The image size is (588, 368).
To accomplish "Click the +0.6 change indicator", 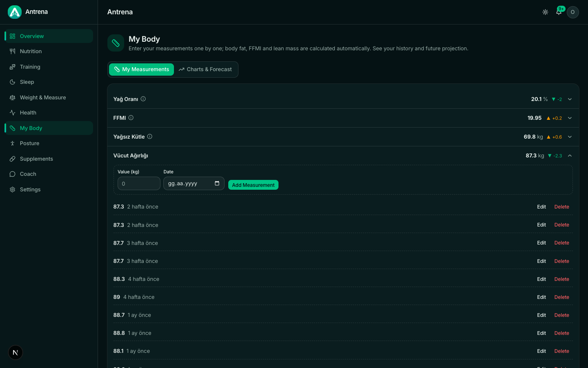I will click(x=554, y=137).
